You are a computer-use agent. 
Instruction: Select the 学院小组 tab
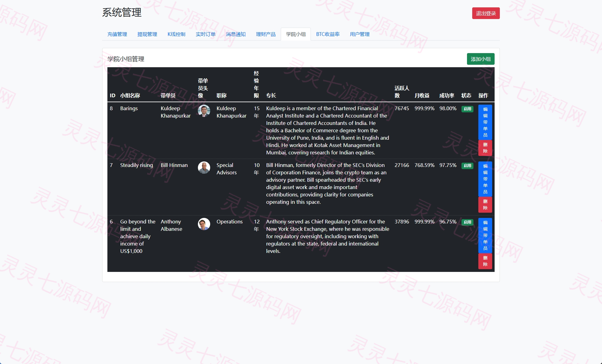[296, 34]
